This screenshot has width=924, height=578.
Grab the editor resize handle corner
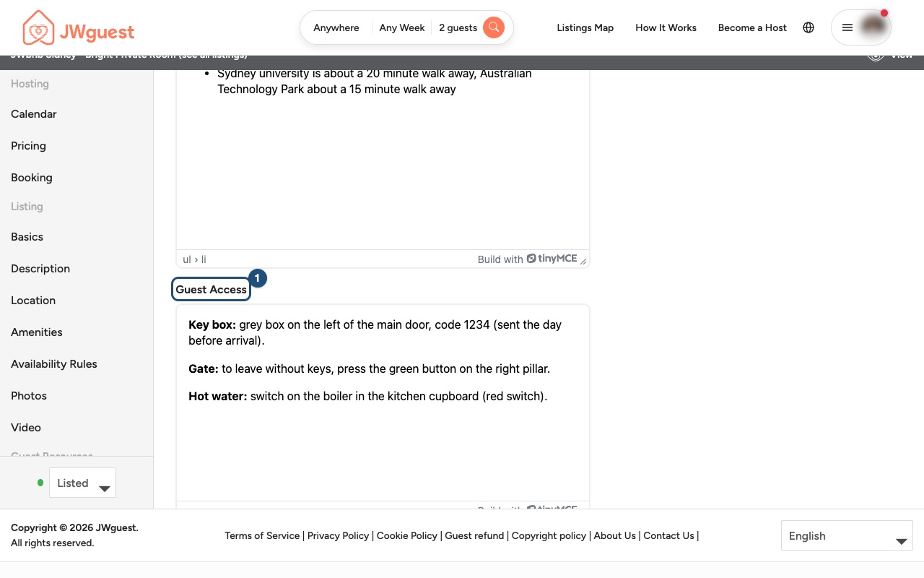pyautogui.click(x=583, y=261)
